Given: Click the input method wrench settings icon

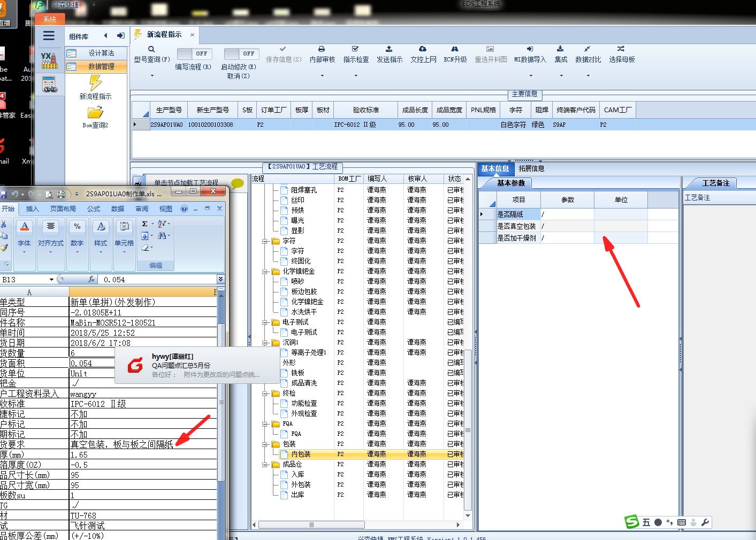Looking at the screenshot, I should click(705, 522).
